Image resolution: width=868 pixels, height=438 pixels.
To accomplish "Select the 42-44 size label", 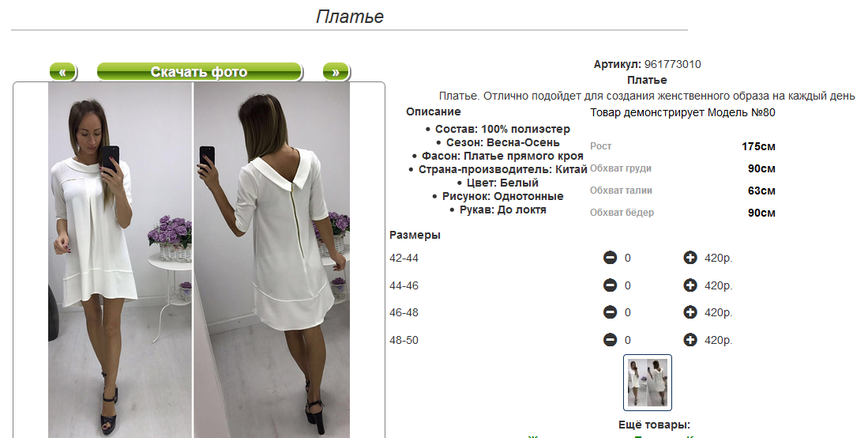I will pos(404,259).
